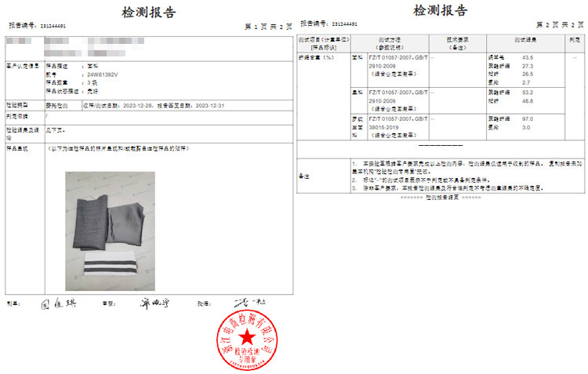Click the page 1 title 检测报告

pyautogui.click(x=149, y=13)
